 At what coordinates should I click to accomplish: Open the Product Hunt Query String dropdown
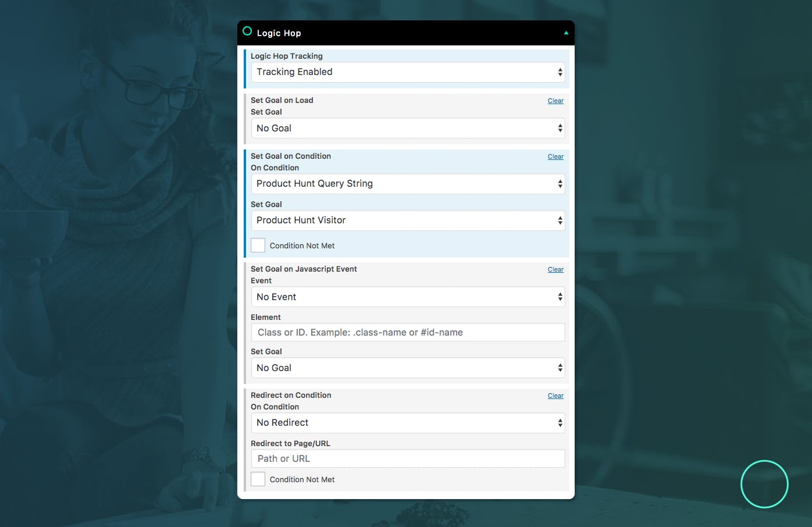click(x=408, y=184)
